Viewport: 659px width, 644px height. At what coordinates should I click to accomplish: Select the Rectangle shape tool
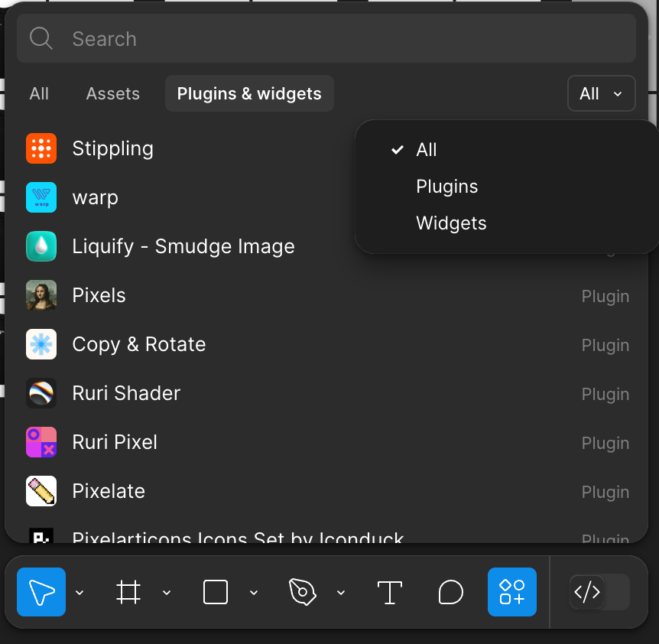coord(216,592)
